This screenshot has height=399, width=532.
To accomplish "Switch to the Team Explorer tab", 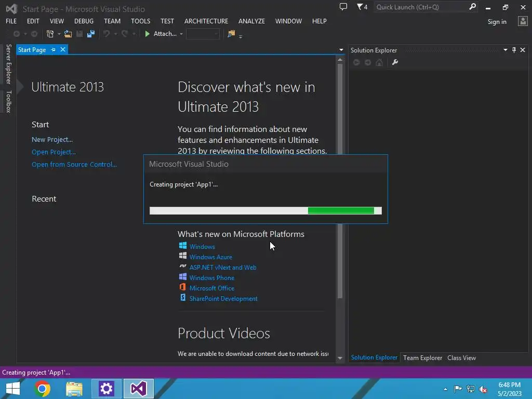I will pyautogui.click(x=422, y=357).
